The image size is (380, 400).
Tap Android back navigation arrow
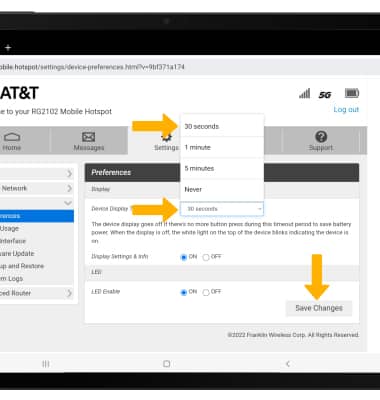point(288,364)
